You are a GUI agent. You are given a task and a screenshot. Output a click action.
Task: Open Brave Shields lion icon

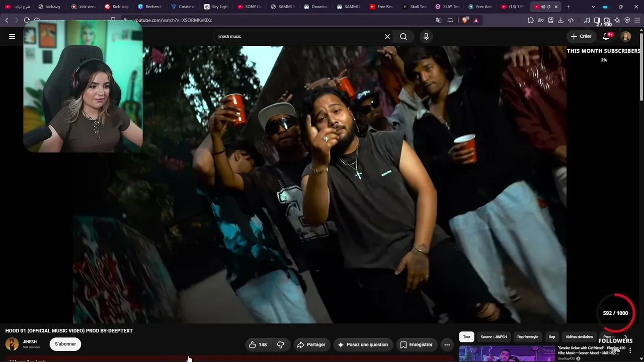465,20
